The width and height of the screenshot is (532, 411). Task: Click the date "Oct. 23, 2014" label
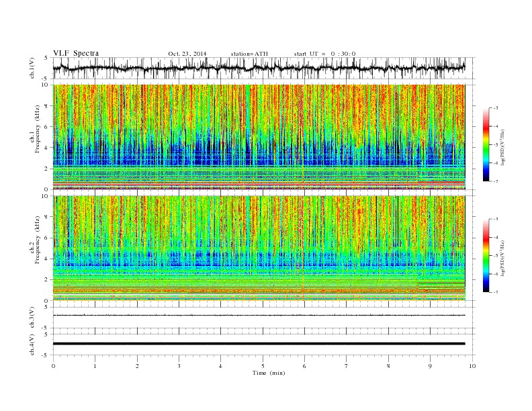pyautogui.click(x=187, y=54)
